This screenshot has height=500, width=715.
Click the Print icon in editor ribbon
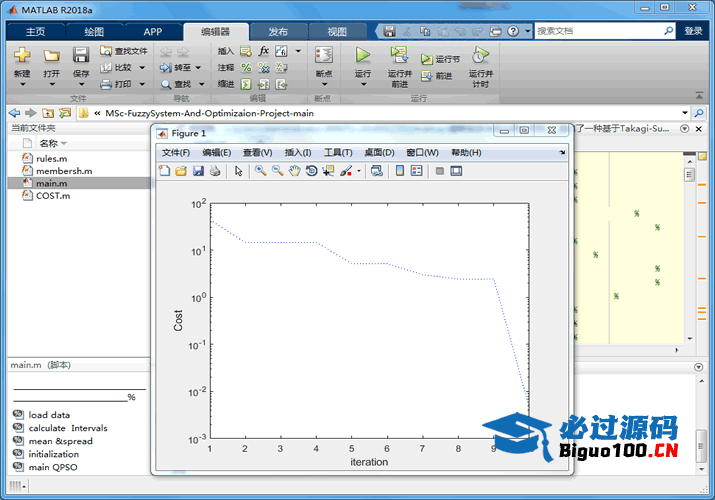pyautogui.click(x=106, y=84)
